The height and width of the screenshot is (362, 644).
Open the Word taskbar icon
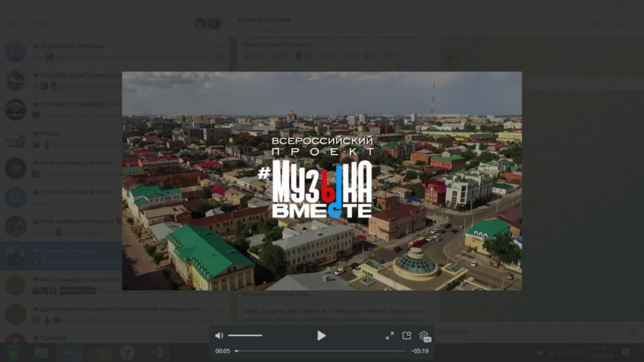[157, 353]
